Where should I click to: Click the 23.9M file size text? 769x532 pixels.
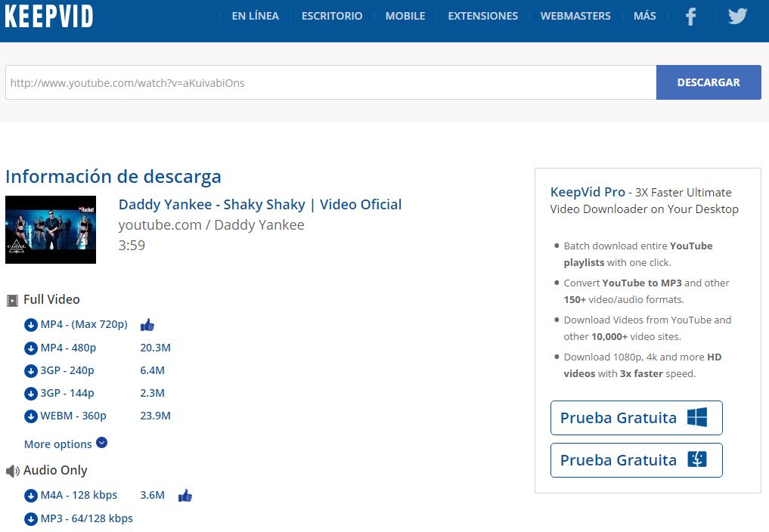[156, 416]
